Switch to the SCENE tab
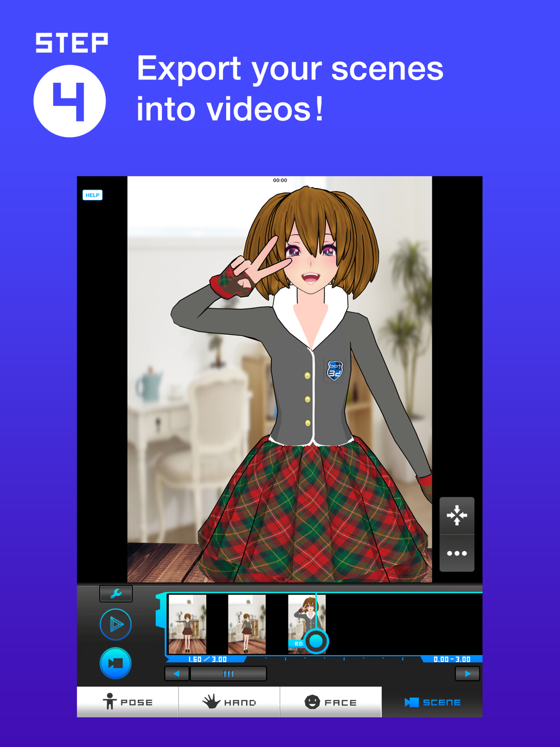Screen dimensions: 560x747 pyautogui.click(x=432, y=702)
